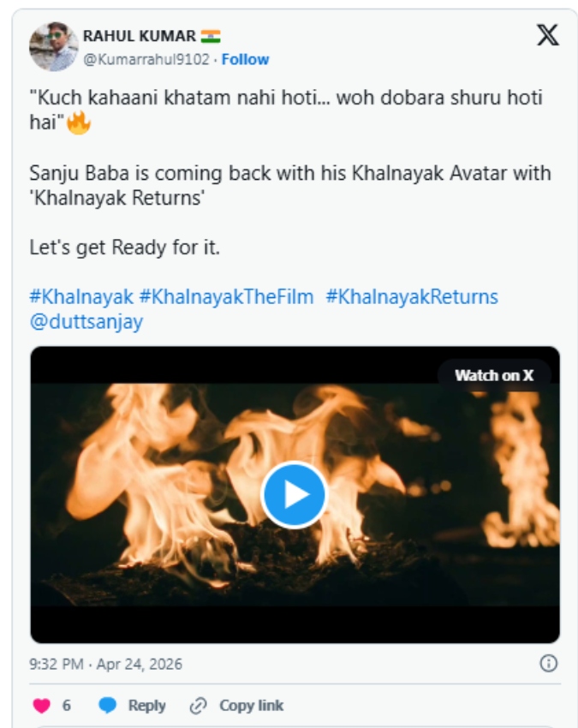Screen dimensions: 578x728
Task: Open the #KhalnayakReturns hashtag
Action: tap(411, 297)
